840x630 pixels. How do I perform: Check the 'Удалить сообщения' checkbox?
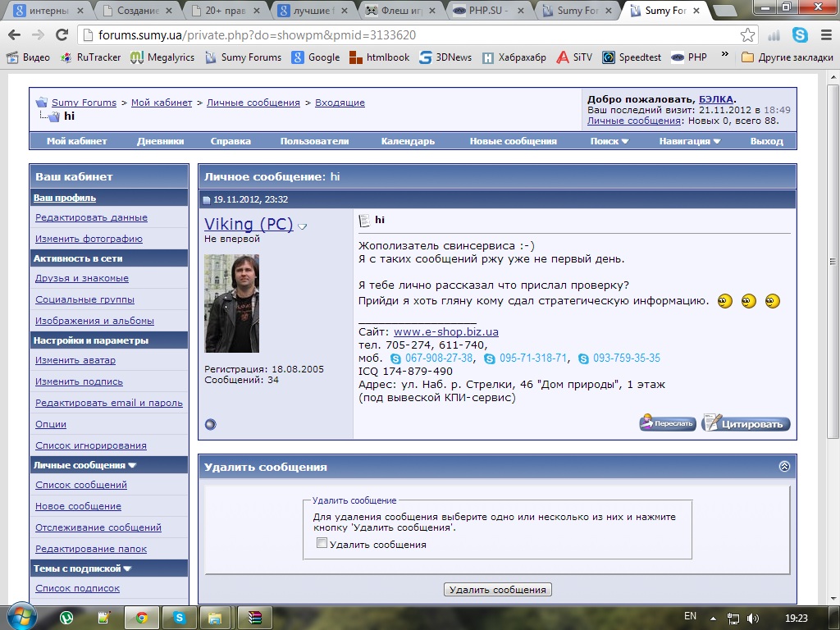(x=322, y=543)
